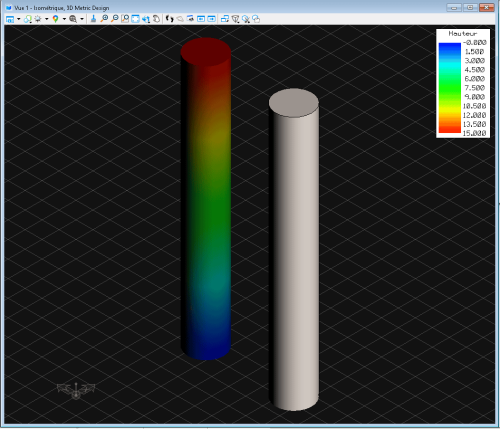
Task: Open the View Attributes icon
Action: pyautogui.click(x=10, y=19)
